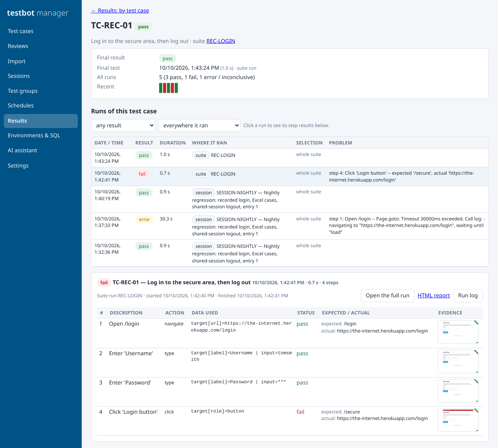Screen dimensions: 498x448
Task: Click the Run log button
Action: coord(468,296)
